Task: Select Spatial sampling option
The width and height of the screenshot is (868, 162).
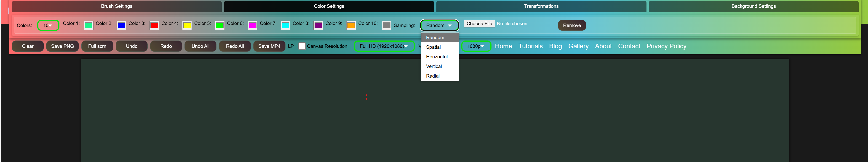Action: coord(440,47)
